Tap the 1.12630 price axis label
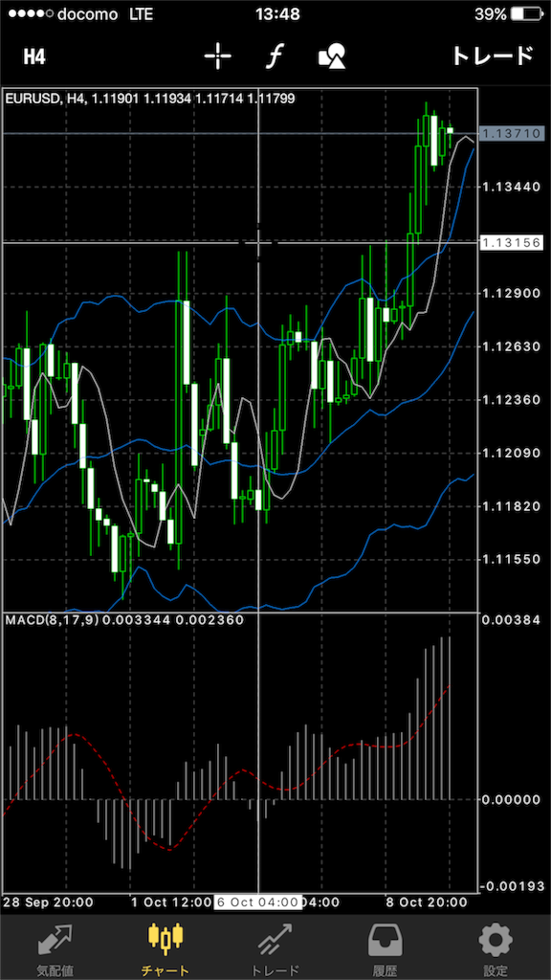Viewport: 551px width, 980px height. (x=513, y=345)
